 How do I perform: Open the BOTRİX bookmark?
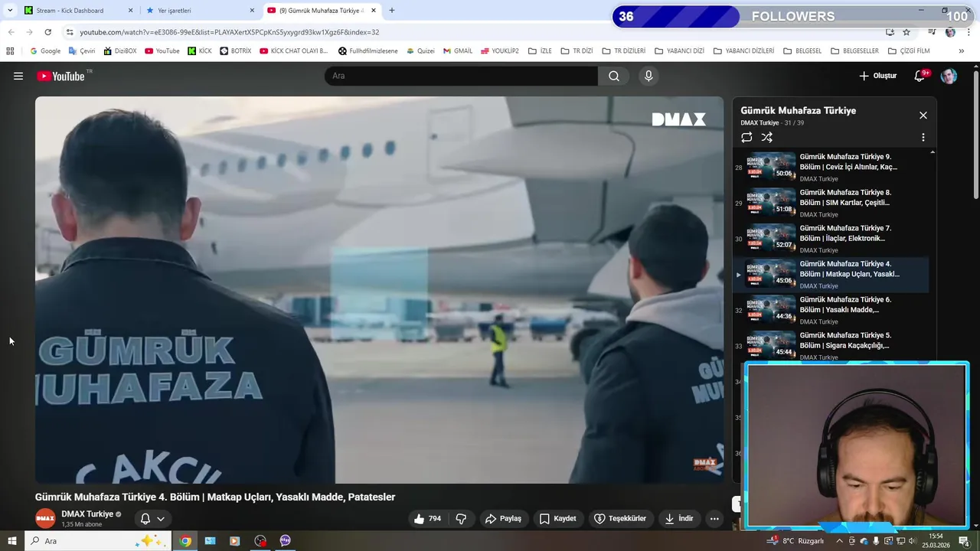click(236, 51)
